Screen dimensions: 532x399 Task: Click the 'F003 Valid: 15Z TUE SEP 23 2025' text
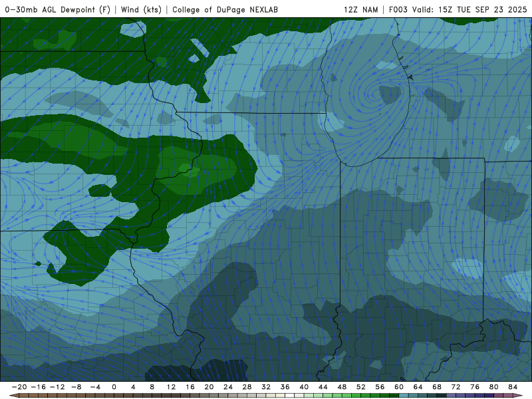(458, 9)
